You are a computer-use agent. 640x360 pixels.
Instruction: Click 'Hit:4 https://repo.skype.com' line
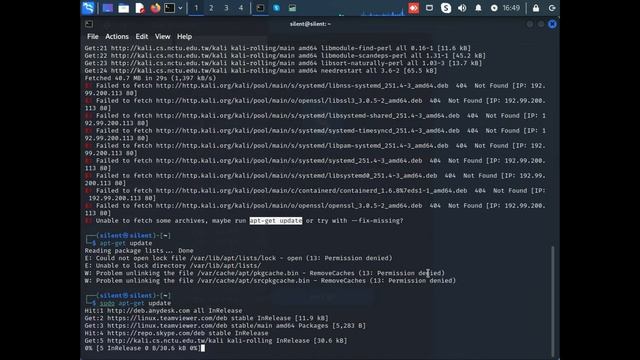[176, 333]
